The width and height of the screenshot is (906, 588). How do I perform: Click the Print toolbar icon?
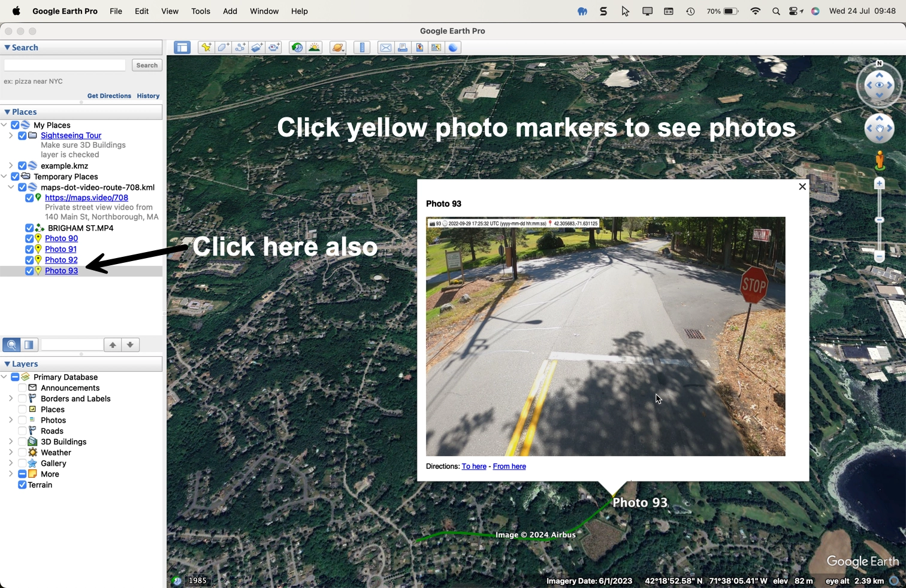point(403,47)
